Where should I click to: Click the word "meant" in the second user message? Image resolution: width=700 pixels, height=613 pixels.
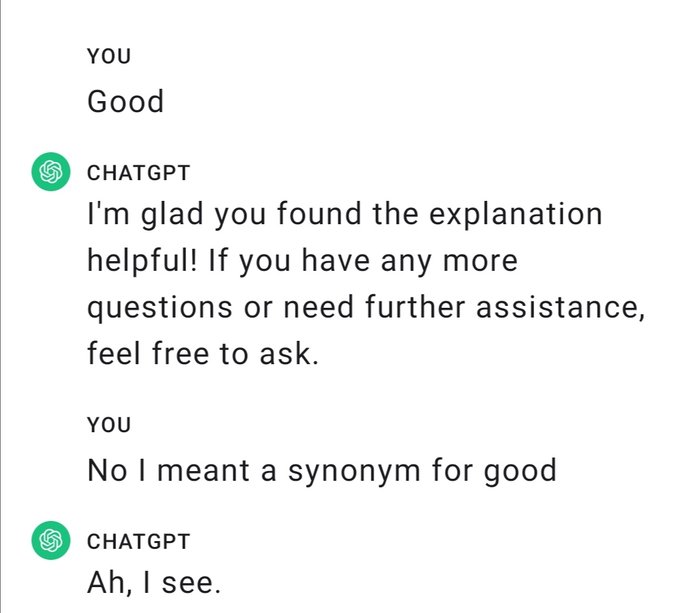pyautogui.click(x=205, y=470)
